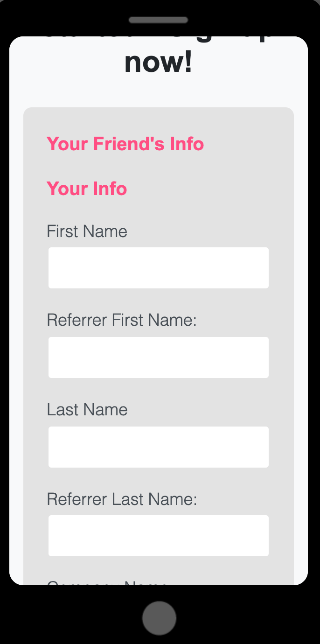Image resolution: width=320 pixels, height=644 pixels.
Task: Select the Your Friend's Info heading
Action: pyautogui.click(x=125, y=144)
